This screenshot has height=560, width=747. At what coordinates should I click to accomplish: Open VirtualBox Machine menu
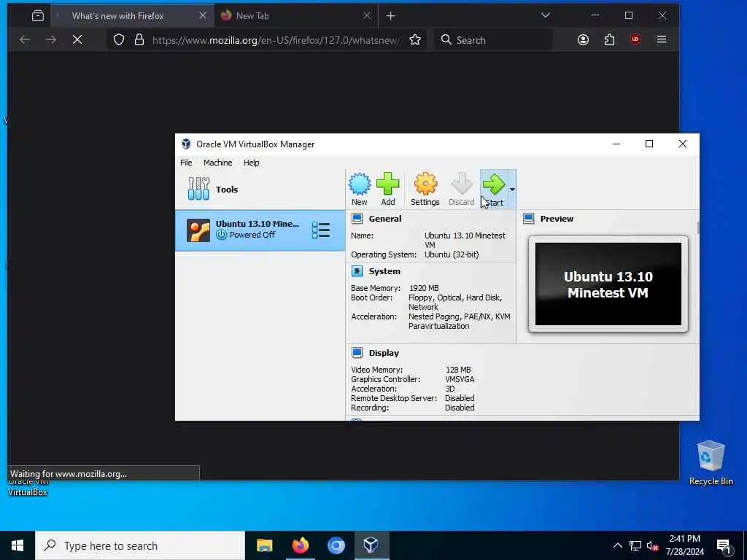[x=217, y=163]
